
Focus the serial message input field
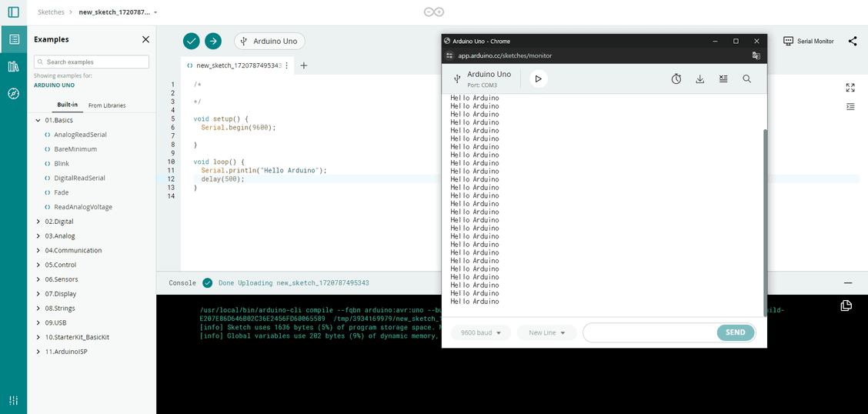(650, 332)
